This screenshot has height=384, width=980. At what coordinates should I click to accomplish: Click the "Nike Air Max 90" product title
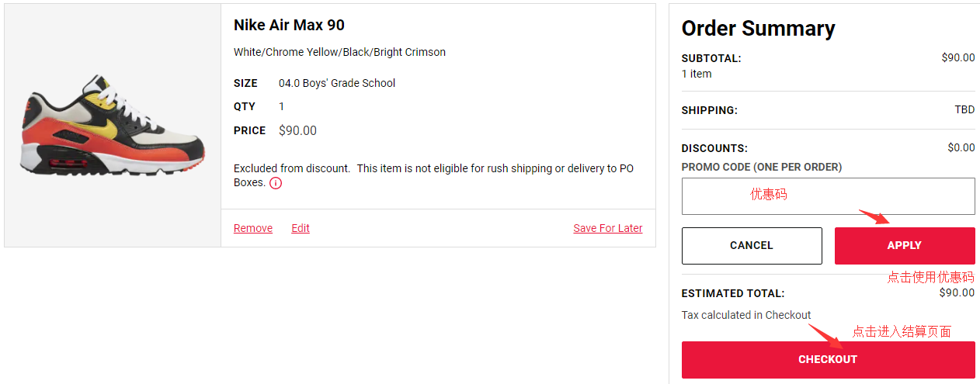pyautogui.click(x=289, y=25)
